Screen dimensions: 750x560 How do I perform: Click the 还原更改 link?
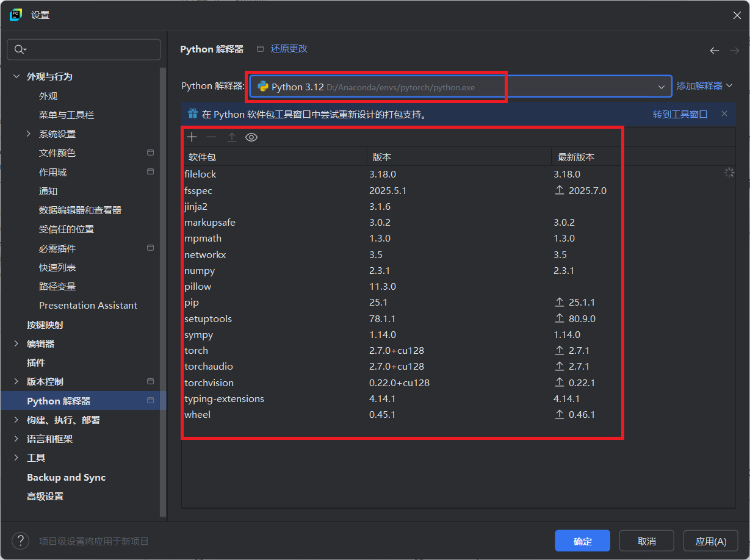click(x=289, y=49)
